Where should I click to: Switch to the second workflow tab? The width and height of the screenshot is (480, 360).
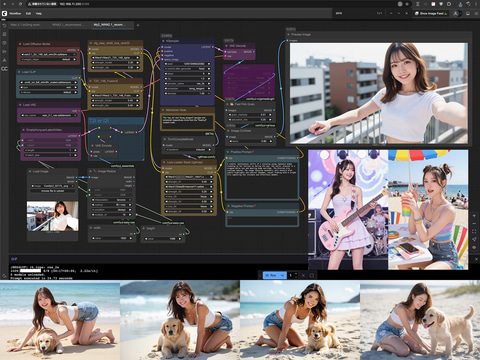pos(68,25)
